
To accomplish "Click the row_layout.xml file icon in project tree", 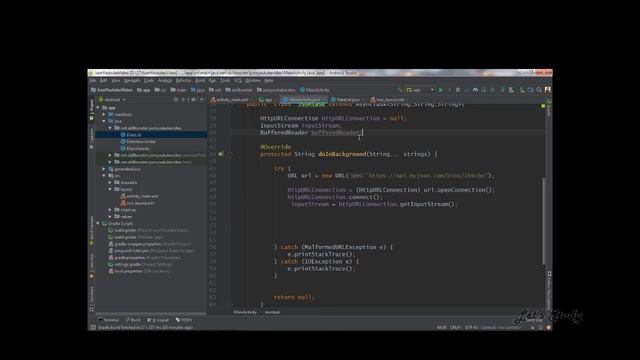I will tap(123, 203).
